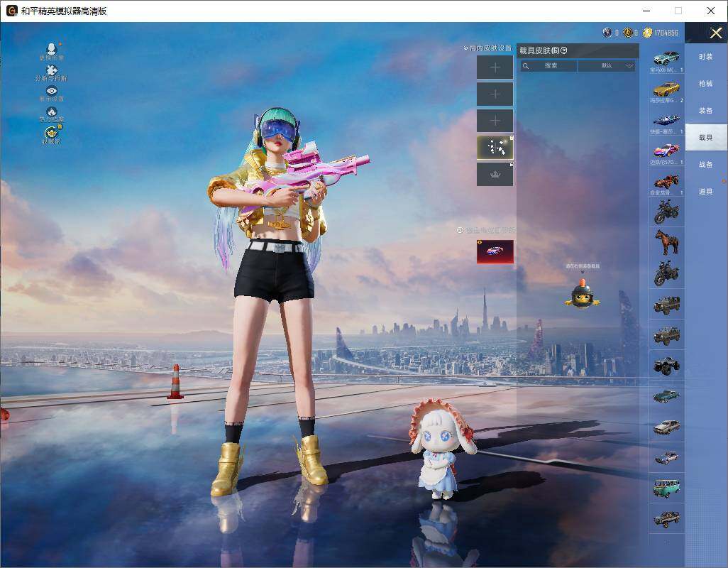Open the 道具 category tab
This screenshot has height=568, width=728.
[706, 192]
